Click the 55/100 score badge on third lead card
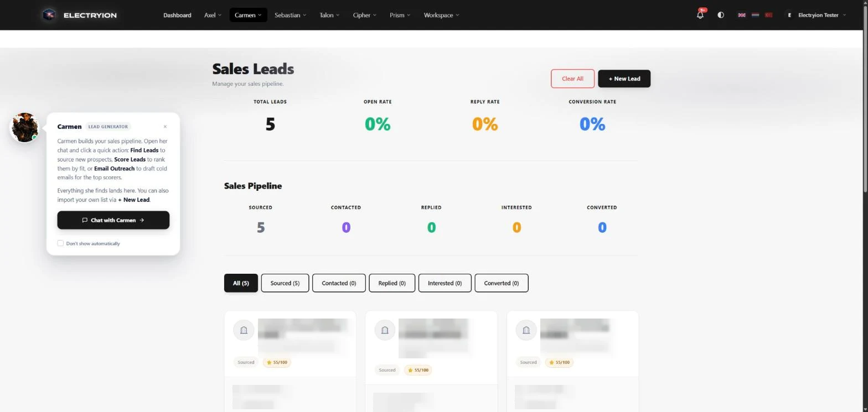 [560, 362]
